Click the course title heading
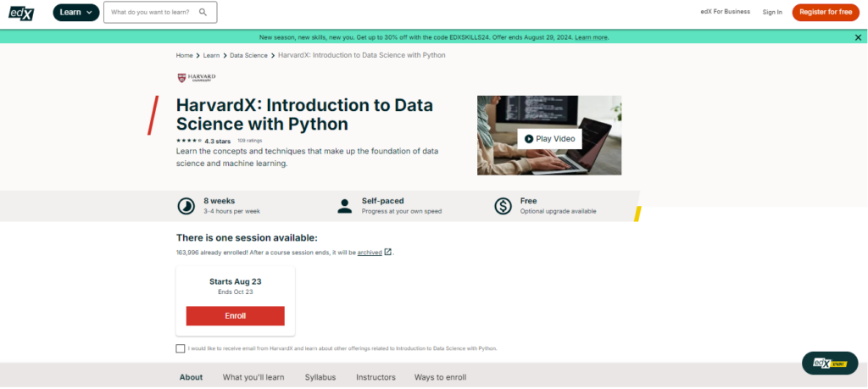The width and height of the screenshot is (868, 389). coord(304,114)
